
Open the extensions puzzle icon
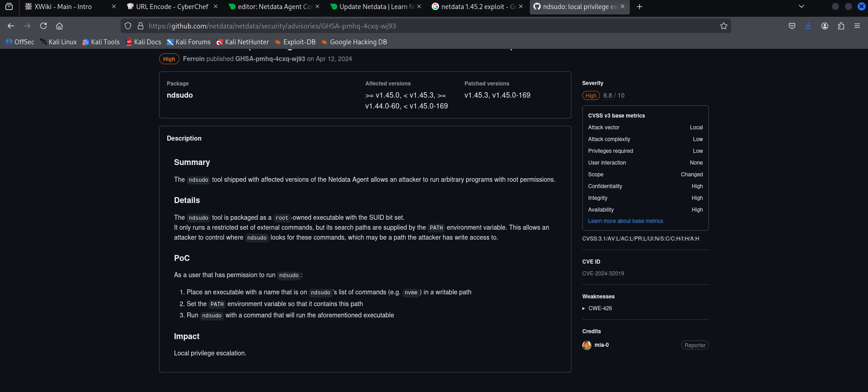841,26
